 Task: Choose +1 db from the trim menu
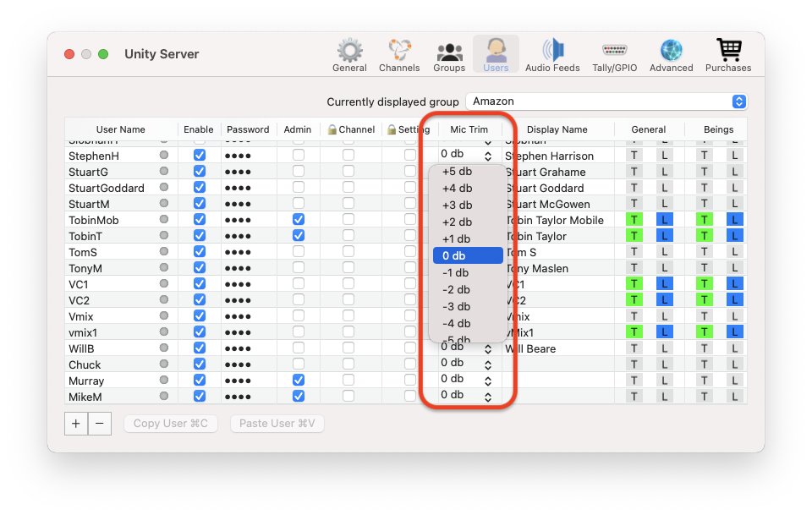tap(468, 238)
